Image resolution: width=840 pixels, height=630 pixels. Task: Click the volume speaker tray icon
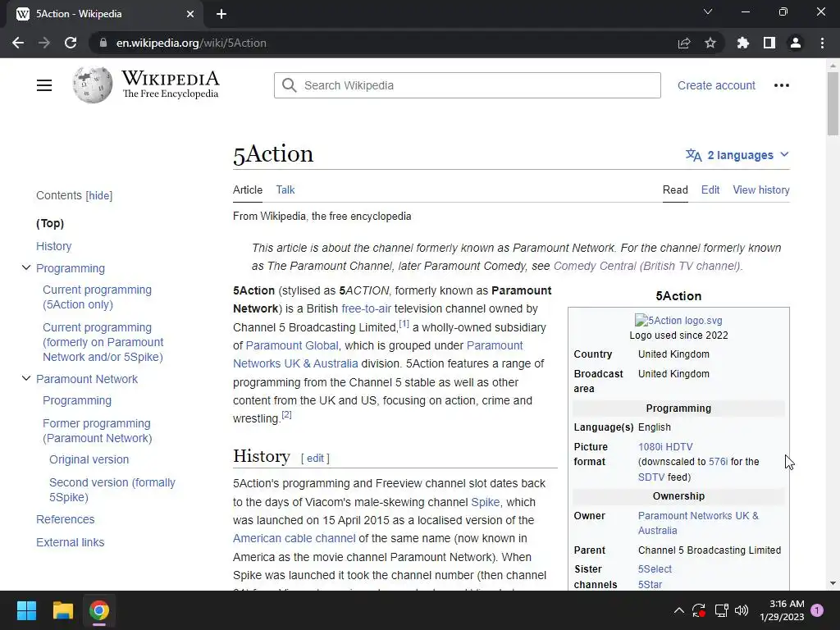[742, 610]
